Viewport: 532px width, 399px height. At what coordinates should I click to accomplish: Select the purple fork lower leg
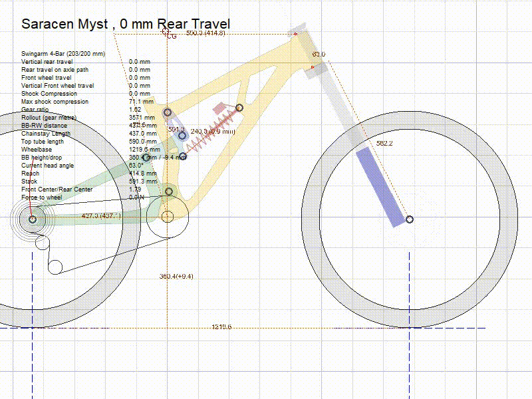(380, 187)
